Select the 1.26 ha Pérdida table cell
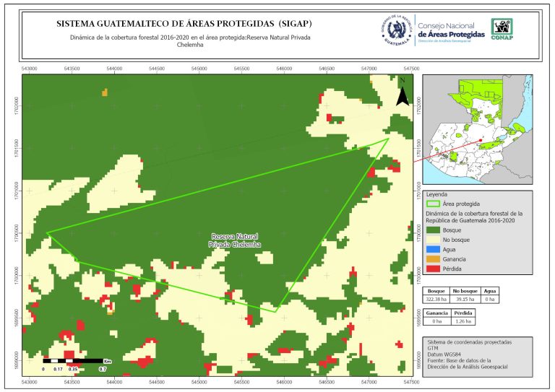Image resolution: width=555 pixels, height=392 pixels. coord(462,321)
